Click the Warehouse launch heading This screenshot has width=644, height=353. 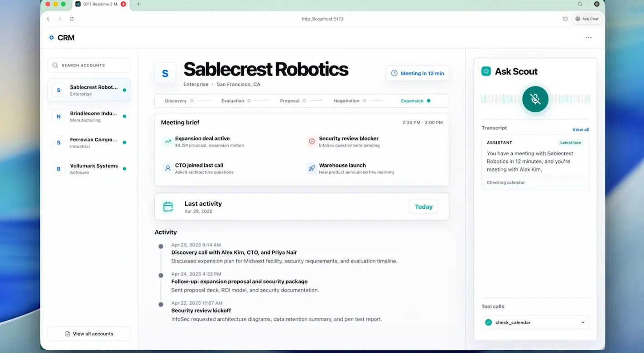click(x=342, y=165)
